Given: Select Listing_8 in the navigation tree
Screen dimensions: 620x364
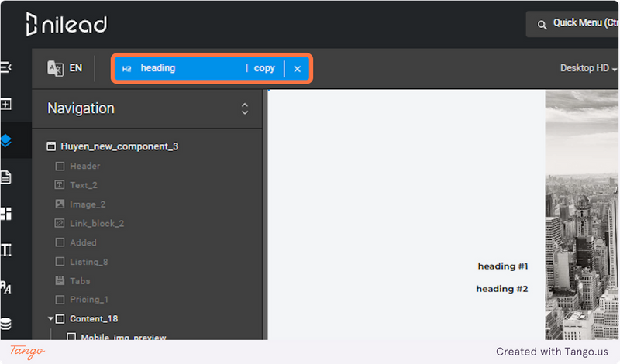Looking at the screenshot, I should (89, 262).
